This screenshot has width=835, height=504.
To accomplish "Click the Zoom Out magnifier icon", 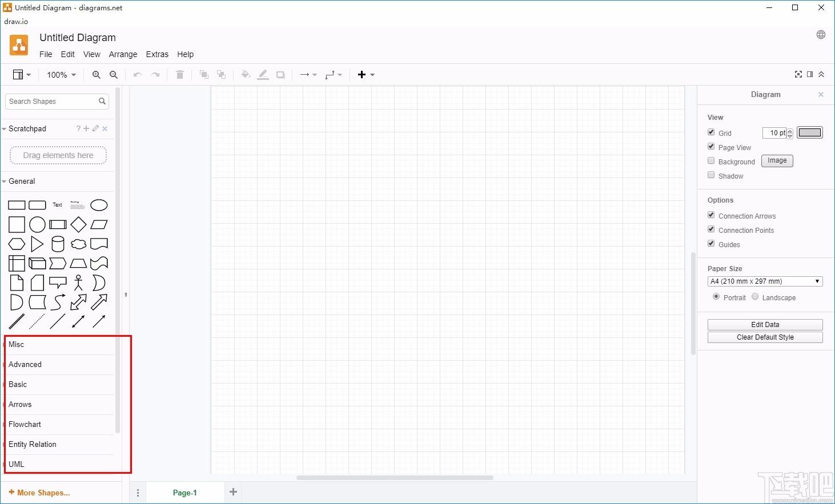I will (x=114, y=75).
